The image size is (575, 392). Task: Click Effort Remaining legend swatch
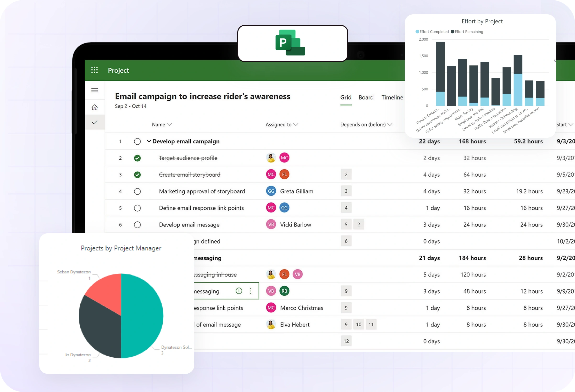tap(453, 32)
